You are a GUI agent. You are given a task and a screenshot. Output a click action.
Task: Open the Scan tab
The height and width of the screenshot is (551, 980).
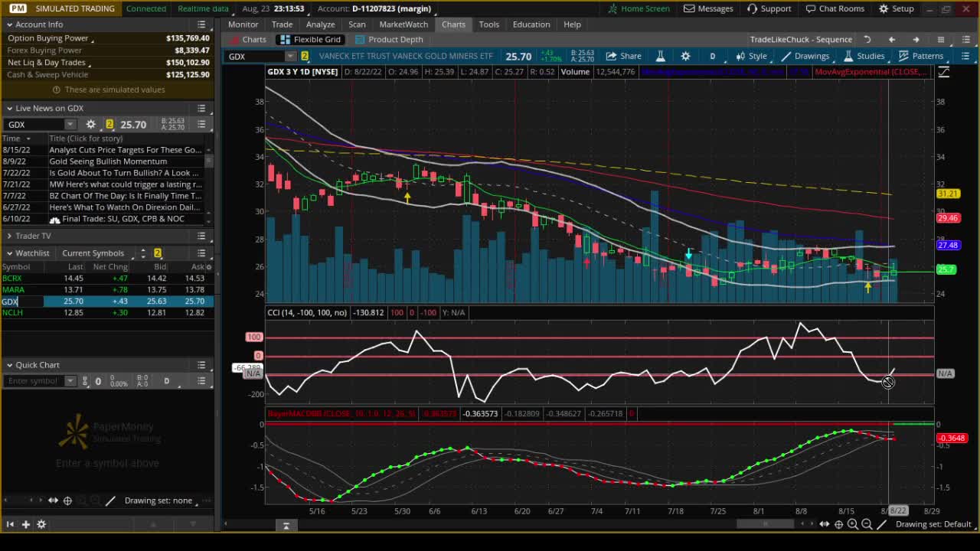(x=357, y=24)
